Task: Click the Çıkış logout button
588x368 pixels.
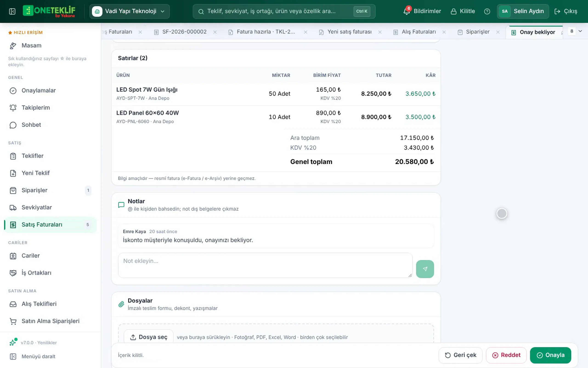Action: pos(566,11)
